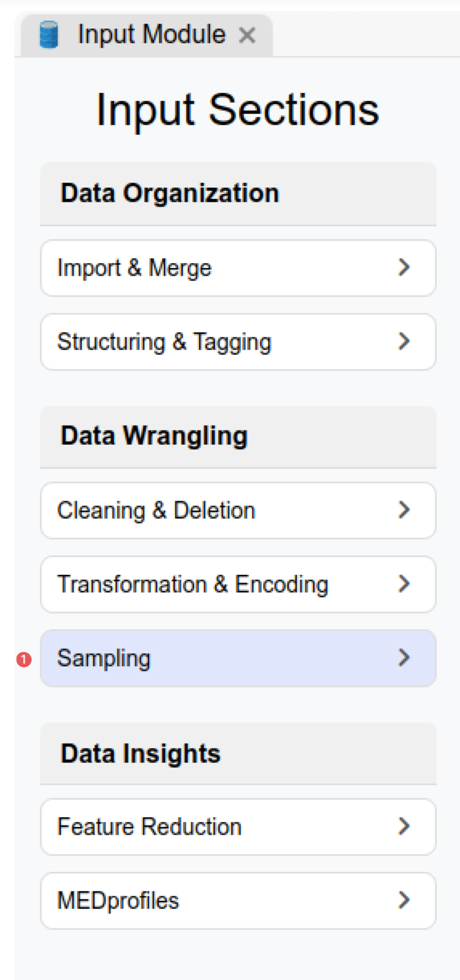Switch to the Input Module tab
Image resolution: width=460 pixels, height=980 pixels.
pos(152,35)
